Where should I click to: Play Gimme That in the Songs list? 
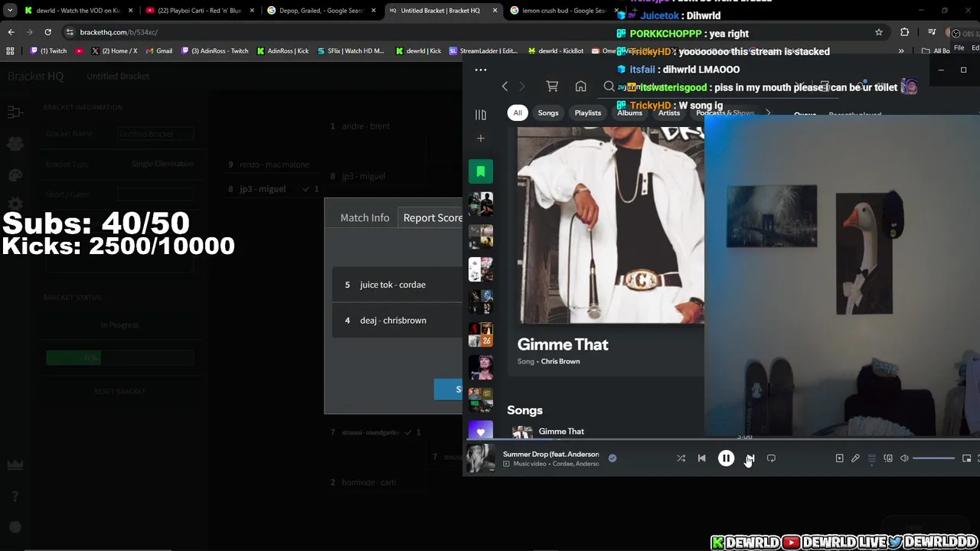[523, 432]
